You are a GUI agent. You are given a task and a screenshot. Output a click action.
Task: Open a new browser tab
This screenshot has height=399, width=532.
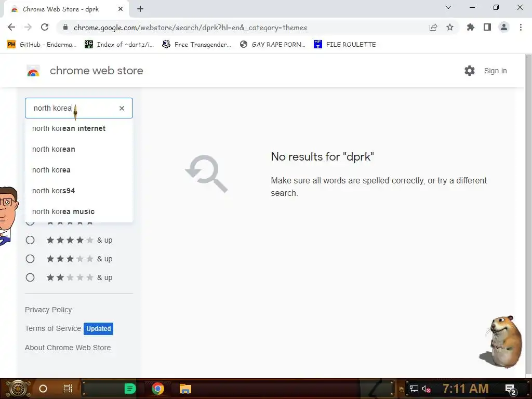[x=140, y=9]
